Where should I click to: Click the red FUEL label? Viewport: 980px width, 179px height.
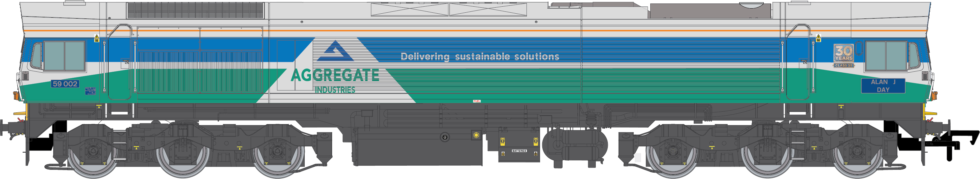point(477,101)
